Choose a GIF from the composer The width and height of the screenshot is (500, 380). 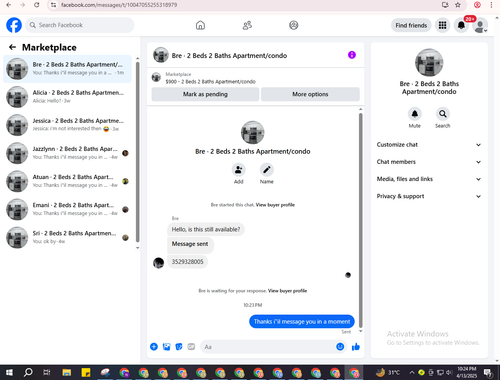pos(191,347)
